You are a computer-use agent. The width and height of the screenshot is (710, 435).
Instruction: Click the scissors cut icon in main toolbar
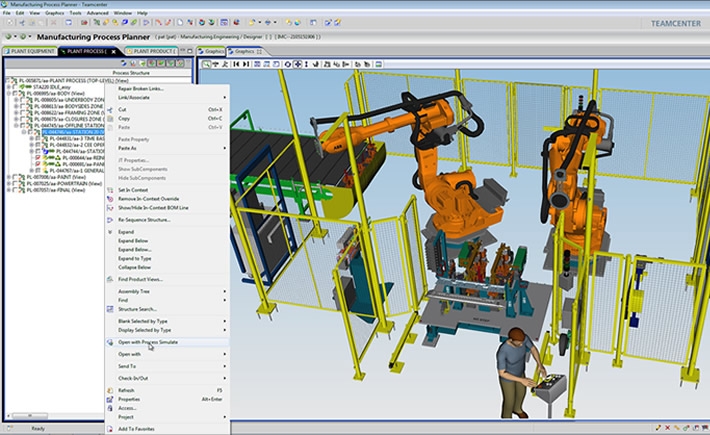22,22
